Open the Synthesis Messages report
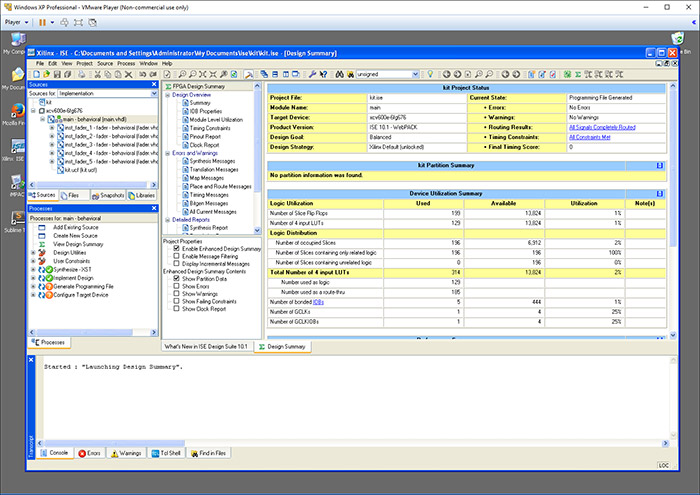700x495 pixels. click(x=212, y=161)
